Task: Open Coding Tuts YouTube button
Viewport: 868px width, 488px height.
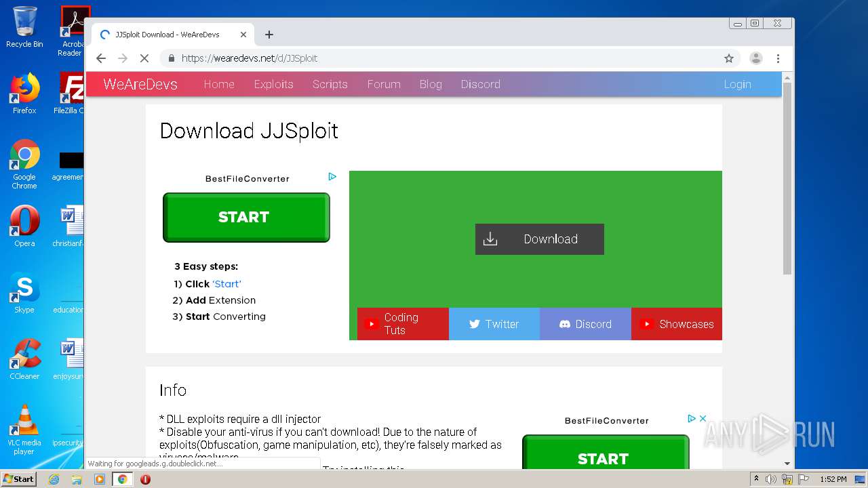Action: click(x=403, y=324)
